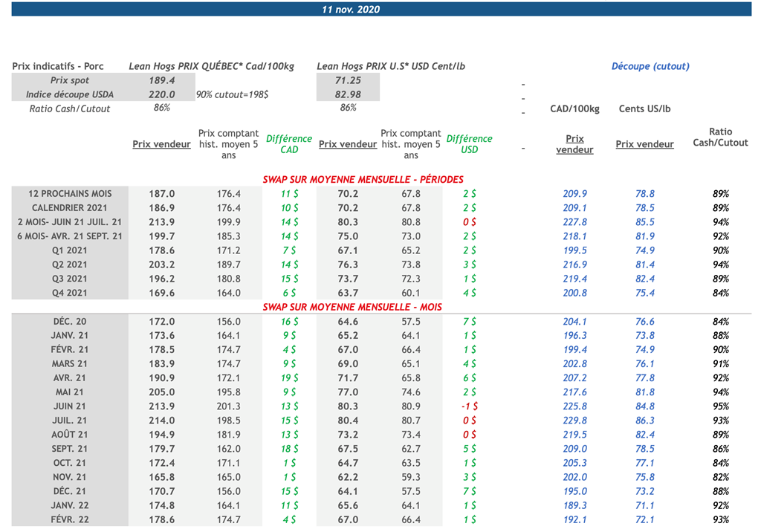Click the underlined Prix vendeur header under CAD/100kg
The width and height of the screenshot is (761, 532).
tap(574, 144)
